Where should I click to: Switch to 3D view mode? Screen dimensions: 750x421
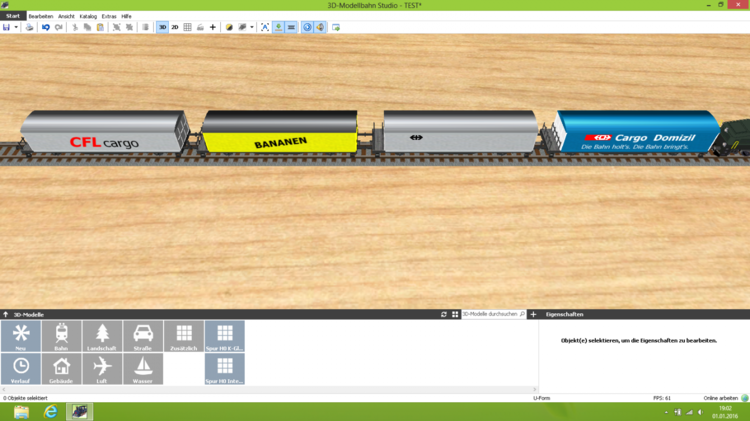point(163,27)
